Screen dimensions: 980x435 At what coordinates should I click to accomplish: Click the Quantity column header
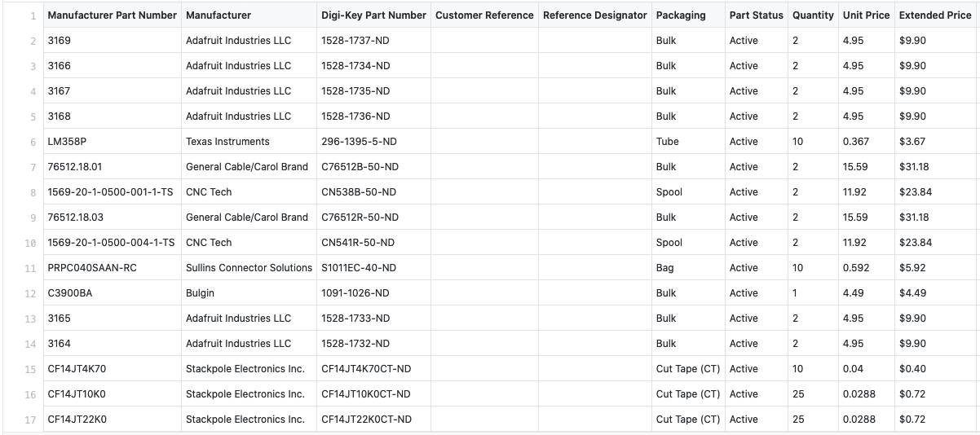coord(813,15)
